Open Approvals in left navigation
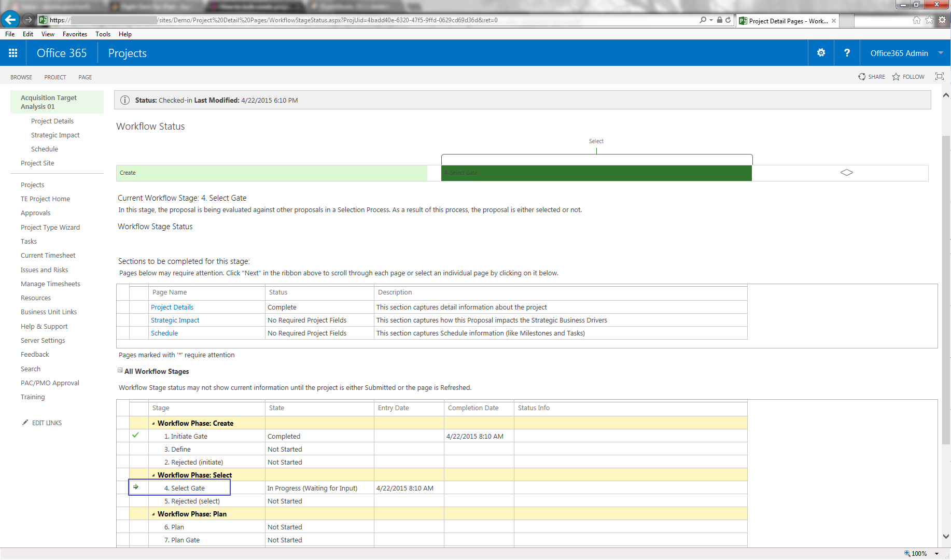Viewport: 951px width, 560px height. pyautogui.click(x=36, y=213)
